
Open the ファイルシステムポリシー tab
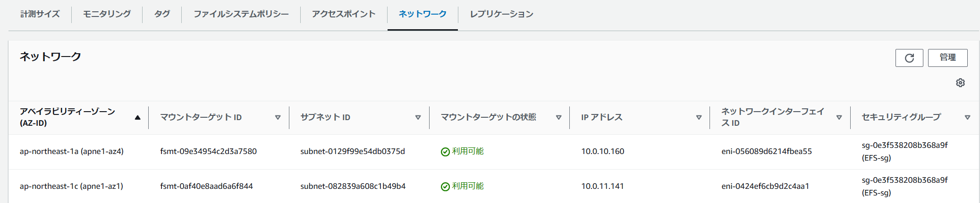pyautogui.click(x=241, y=14)
